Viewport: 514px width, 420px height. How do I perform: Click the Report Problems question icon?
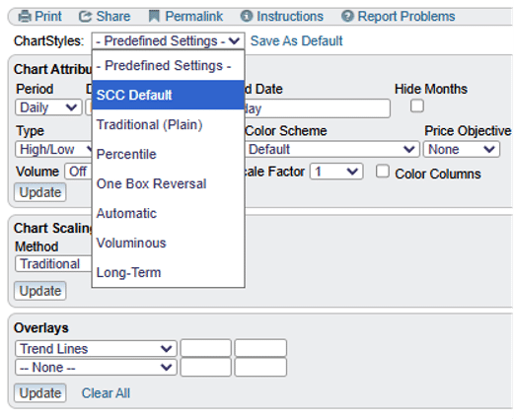tap(347, 16)
